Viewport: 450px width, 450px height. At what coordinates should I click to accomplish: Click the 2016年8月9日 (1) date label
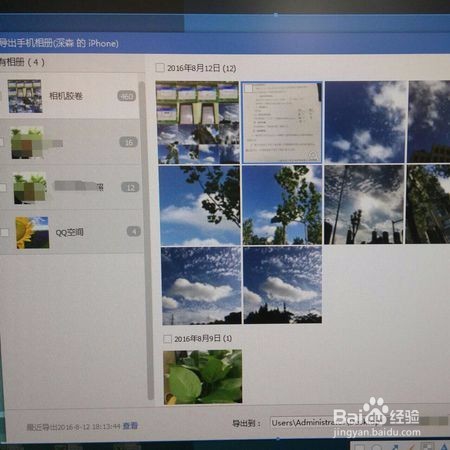point(203,339)
